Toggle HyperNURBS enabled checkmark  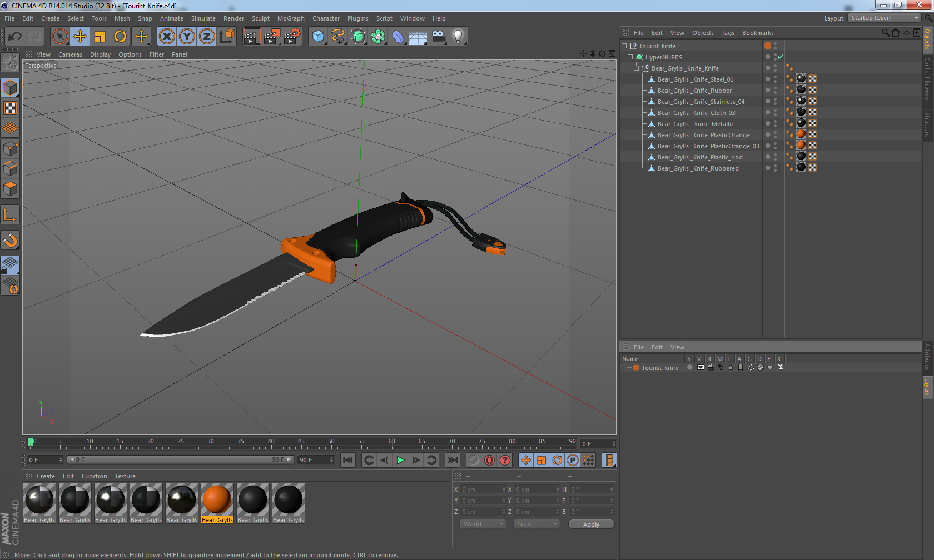(781, 57)
